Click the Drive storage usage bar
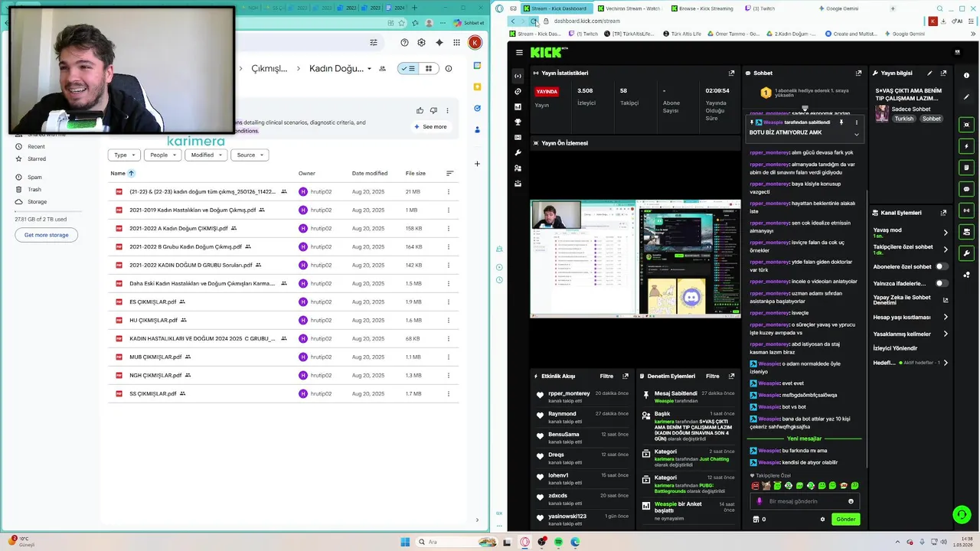980x551 pixels. point(49,212)
